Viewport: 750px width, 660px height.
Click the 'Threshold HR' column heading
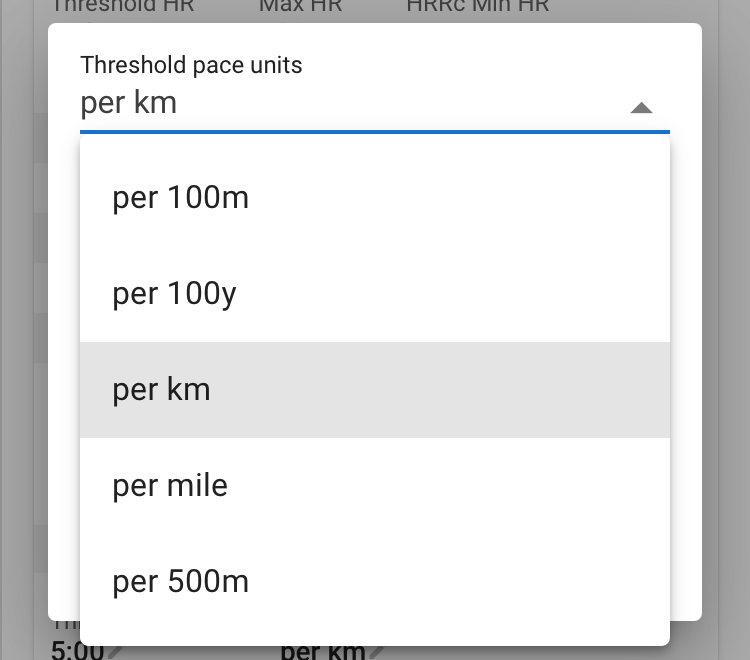122,7
